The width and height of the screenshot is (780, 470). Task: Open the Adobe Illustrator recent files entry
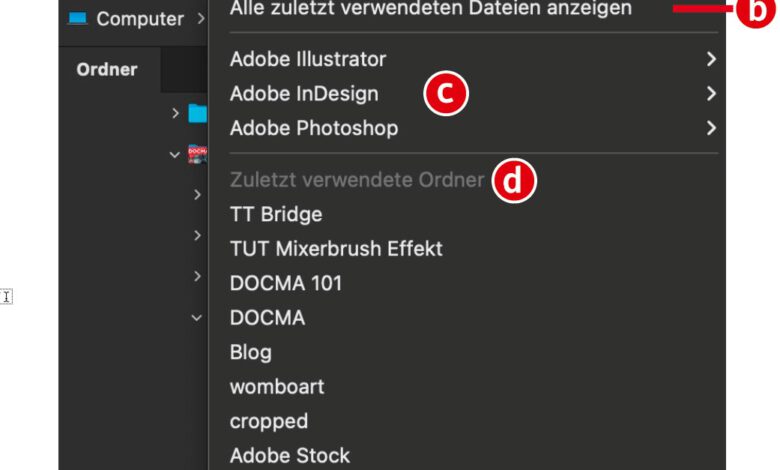tap(308, 60)
